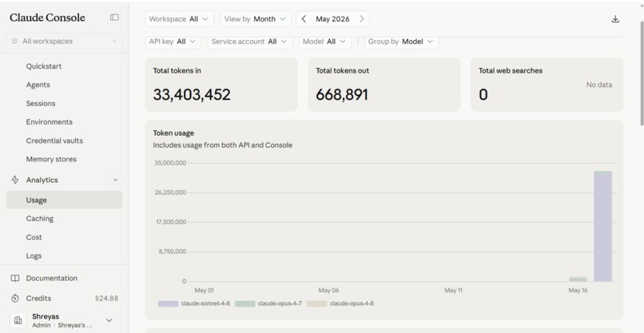Click the 8,750,000 axis label

pyautogui.click(x=173, y=252)
